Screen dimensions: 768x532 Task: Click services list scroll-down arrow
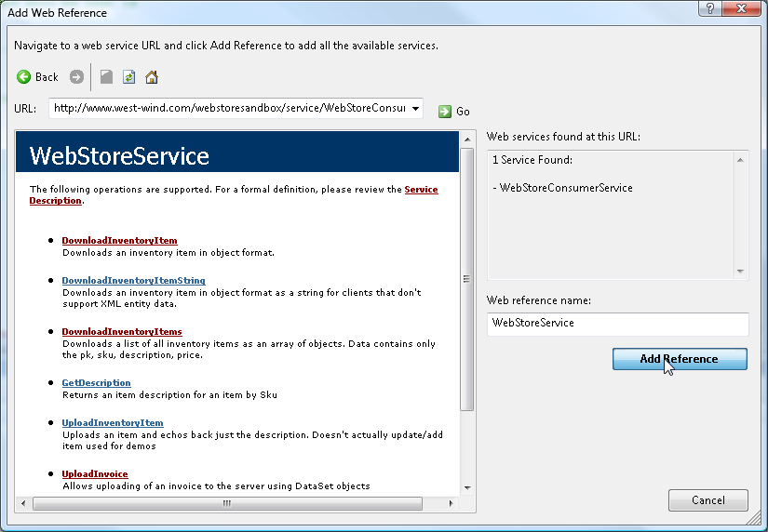click(x=740, y=272)
